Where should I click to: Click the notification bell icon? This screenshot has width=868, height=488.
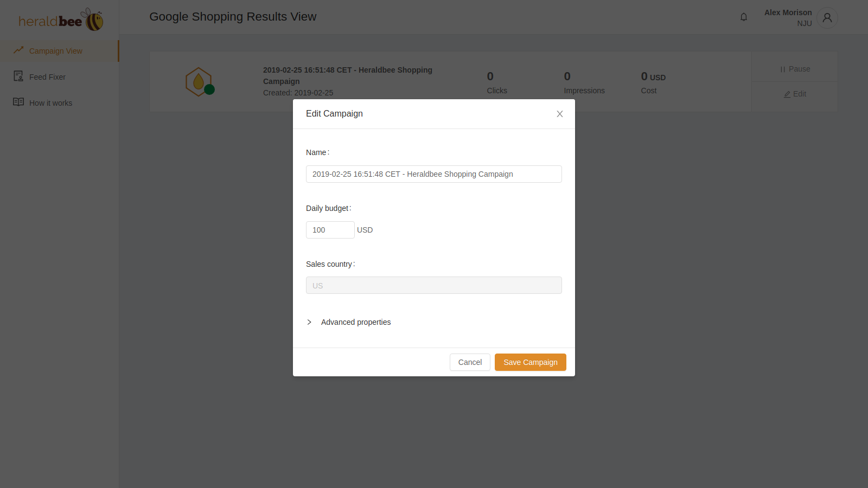coord(743,17)
